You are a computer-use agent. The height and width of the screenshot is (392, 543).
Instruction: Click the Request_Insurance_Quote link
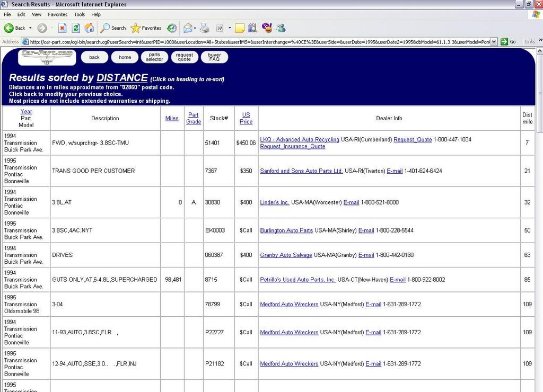[293, 146]
